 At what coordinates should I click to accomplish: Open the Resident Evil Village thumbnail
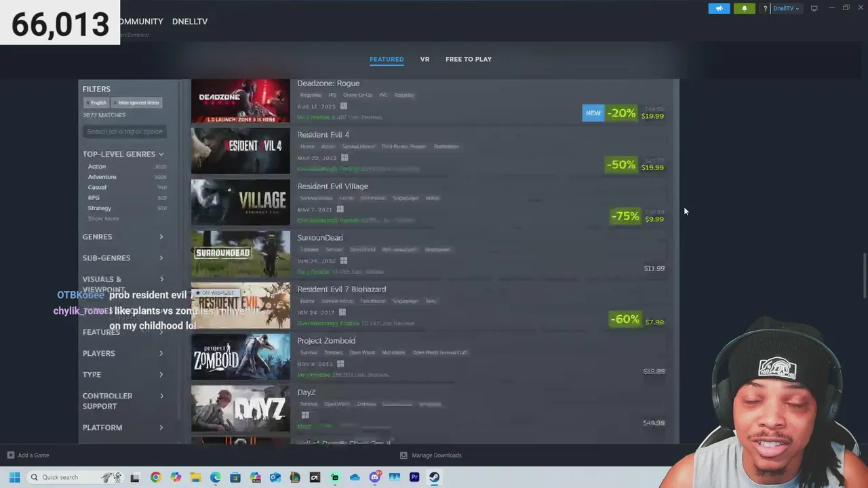[240, 203]
